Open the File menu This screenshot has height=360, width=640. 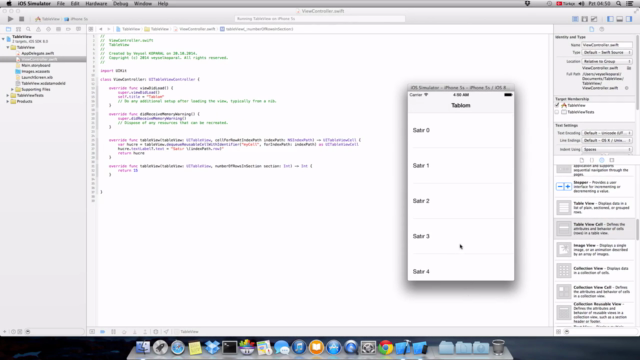coord(60,4)
